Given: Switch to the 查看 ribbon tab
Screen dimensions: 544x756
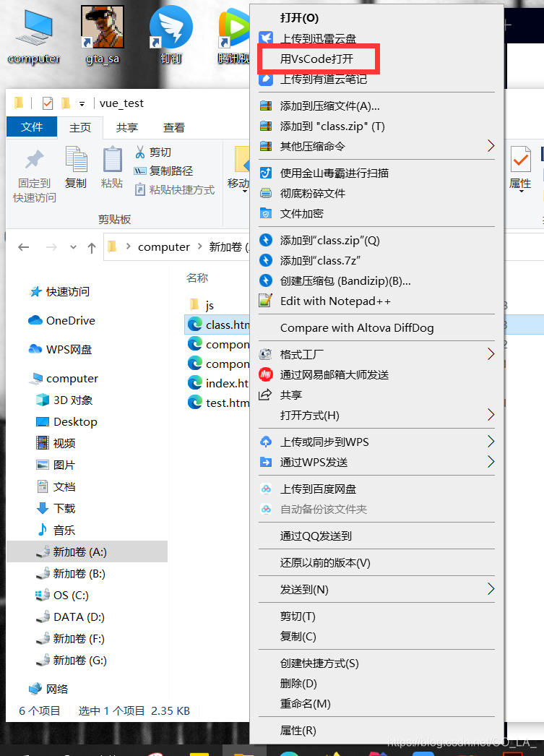Looking at the screenshot, I should pyautogui.click(x=174, y=128).
